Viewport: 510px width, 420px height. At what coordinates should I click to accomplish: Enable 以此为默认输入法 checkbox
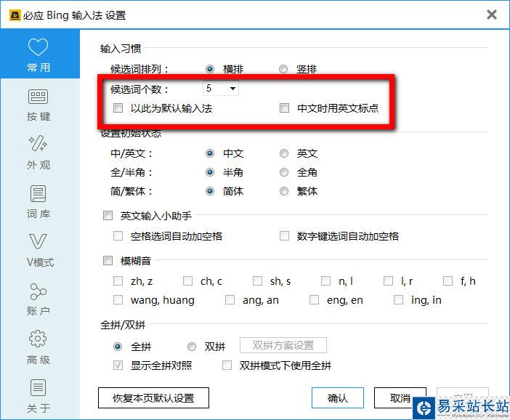tap(118, 108)
